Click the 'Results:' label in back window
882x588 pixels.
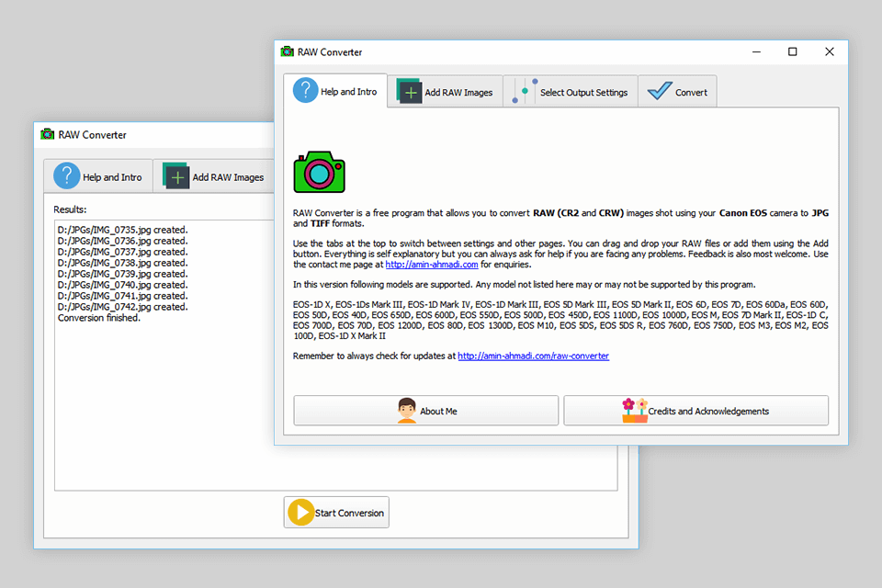70,209
